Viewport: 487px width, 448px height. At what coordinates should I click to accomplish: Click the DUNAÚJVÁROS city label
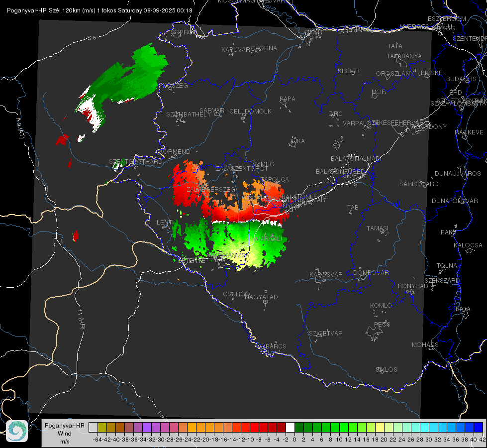tap(458, 174)
